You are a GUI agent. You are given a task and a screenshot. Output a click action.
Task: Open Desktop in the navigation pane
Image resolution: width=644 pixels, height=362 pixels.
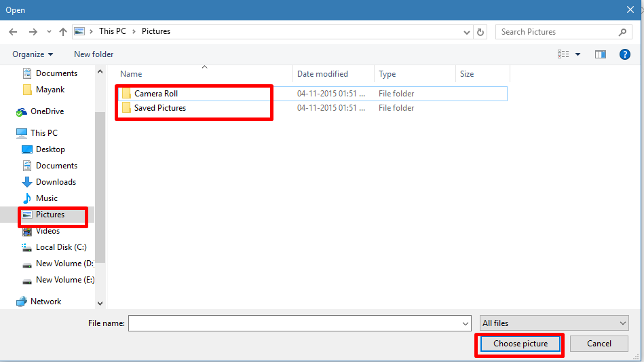[50, 149]
